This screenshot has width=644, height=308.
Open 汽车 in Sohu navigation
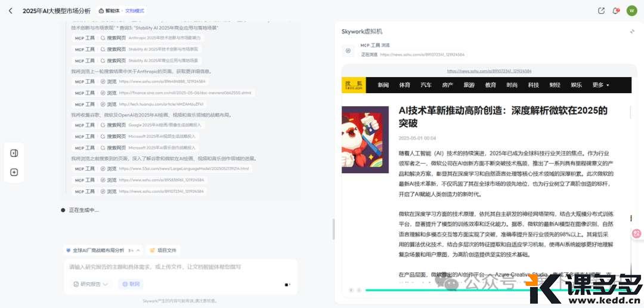pos(426,85)
